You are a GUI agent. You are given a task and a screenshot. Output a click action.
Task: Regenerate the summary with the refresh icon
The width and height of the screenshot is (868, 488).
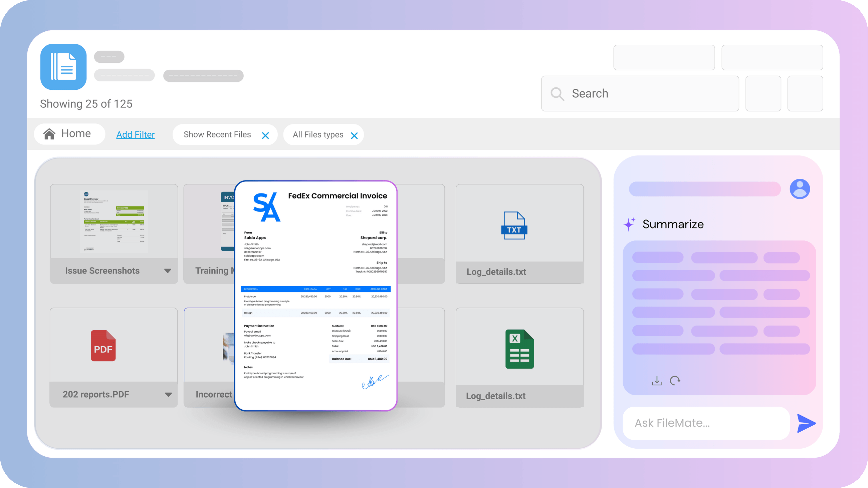(x=675, y=381)
